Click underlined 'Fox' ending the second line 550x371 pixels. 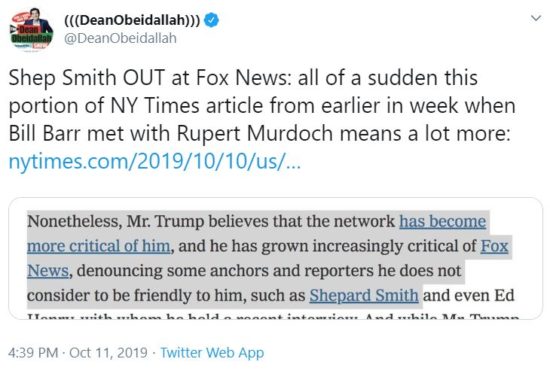pyautogui.click(x=494, y=246)
